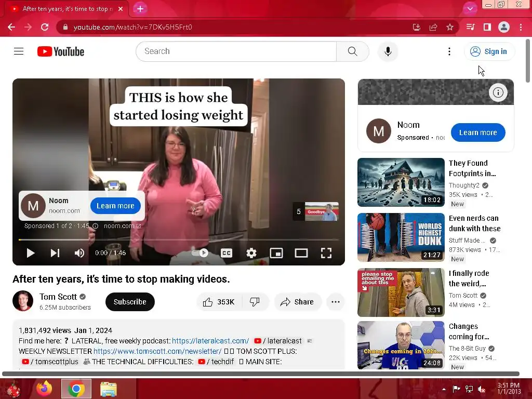Image resolution: width=532 pixels, height=399 pixels.
Task: Reload the page
Action: (x=45, y=27)
